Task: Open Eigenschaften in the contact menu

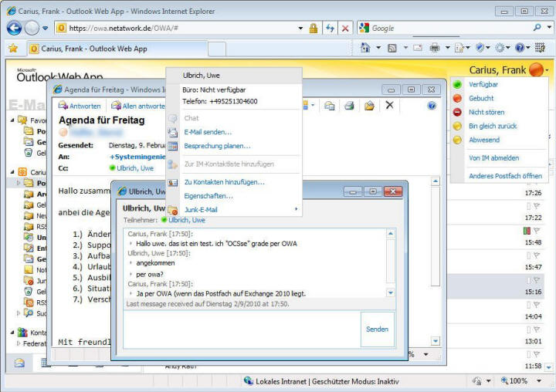Action: (208, 196)
